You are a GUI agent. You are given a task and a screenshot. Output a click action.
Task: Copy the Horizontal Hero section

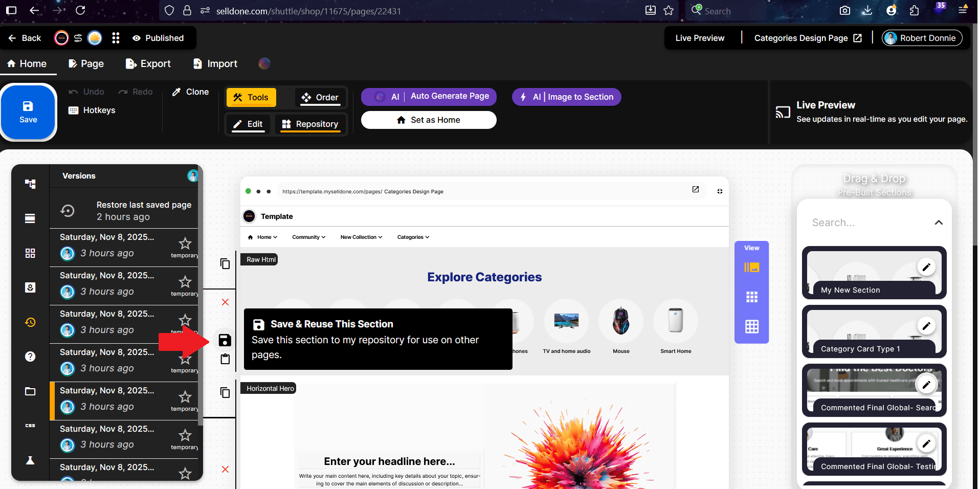225,392
